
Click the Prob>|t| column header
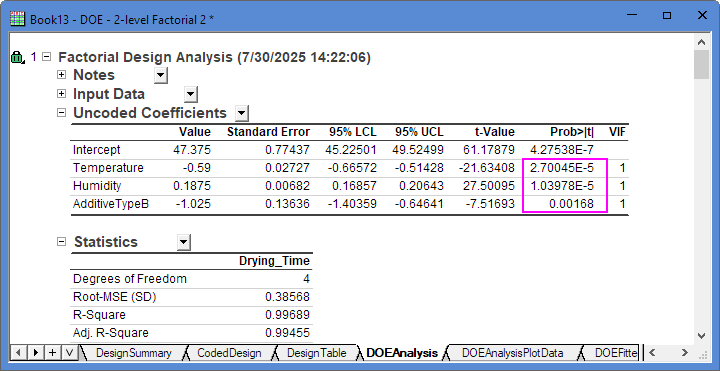click(572, 132)
